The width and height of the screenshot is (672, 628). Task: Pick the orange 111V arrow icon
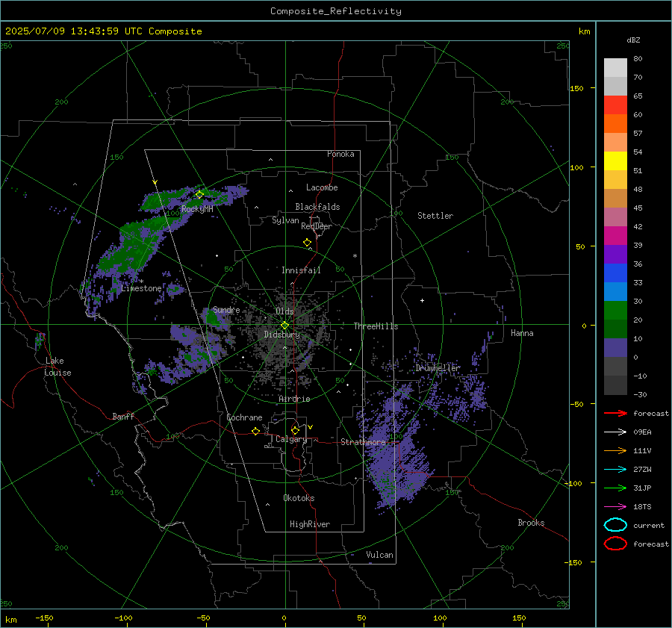click(615, 450)
